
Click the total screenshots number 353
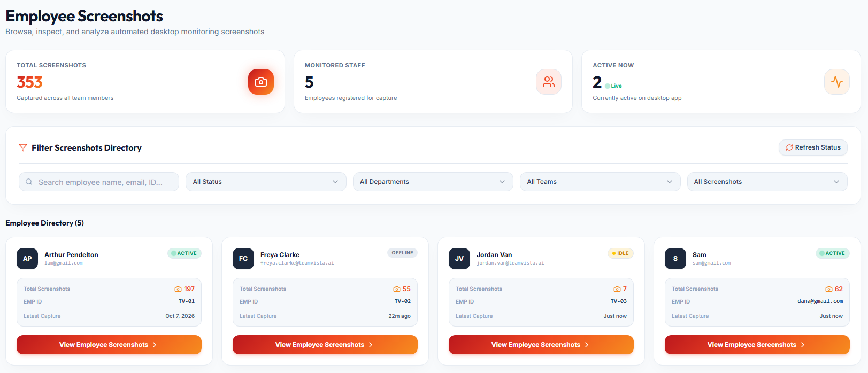29,82
